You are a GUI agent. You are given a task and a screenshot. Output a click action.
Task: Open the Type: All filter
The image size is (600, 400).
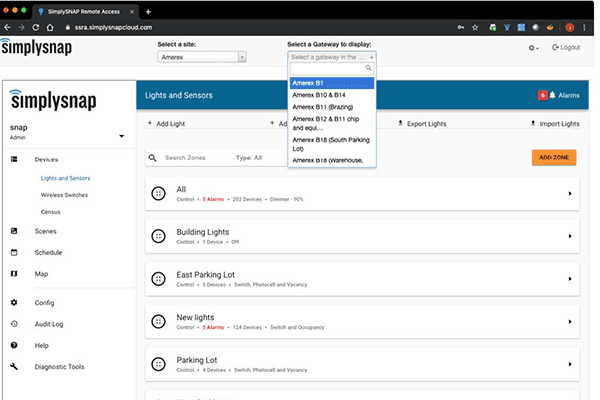[x=249, y=158]
